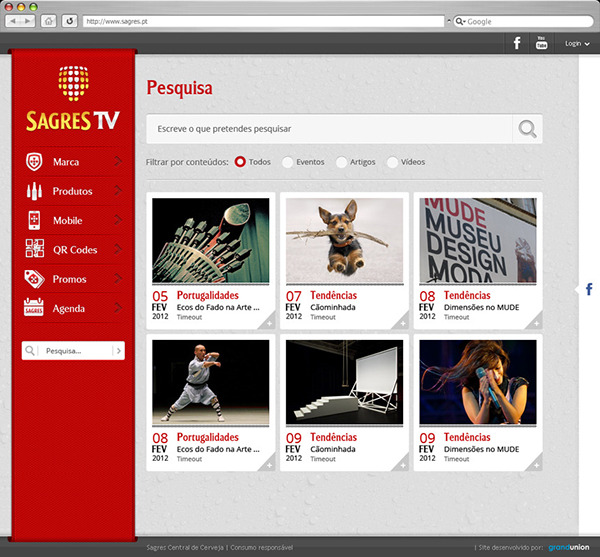Click the Mobile phone icon in the sidebar
Screen dimensions: 600x557
(34, 220)
